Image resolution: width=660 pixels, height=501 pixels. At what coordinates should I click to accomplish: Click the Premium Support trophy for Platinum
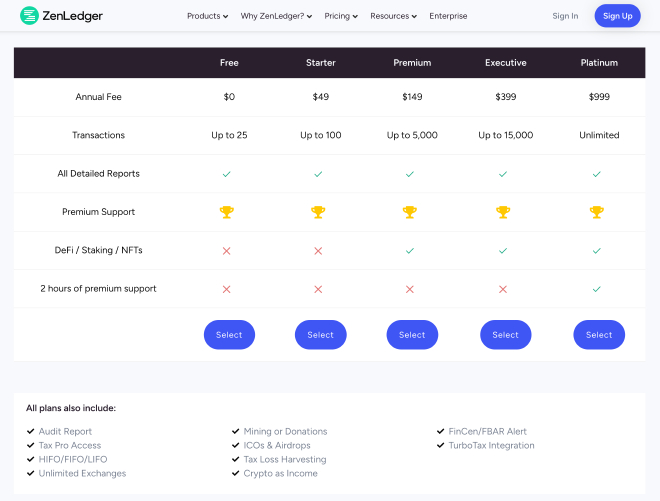(x=596, y=212)
